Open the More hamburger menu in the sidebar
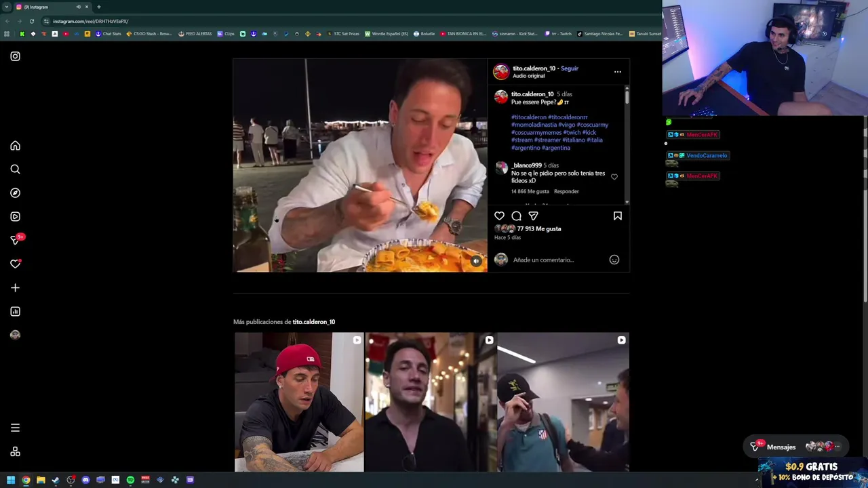868x488 pixels. click(15, 428)
